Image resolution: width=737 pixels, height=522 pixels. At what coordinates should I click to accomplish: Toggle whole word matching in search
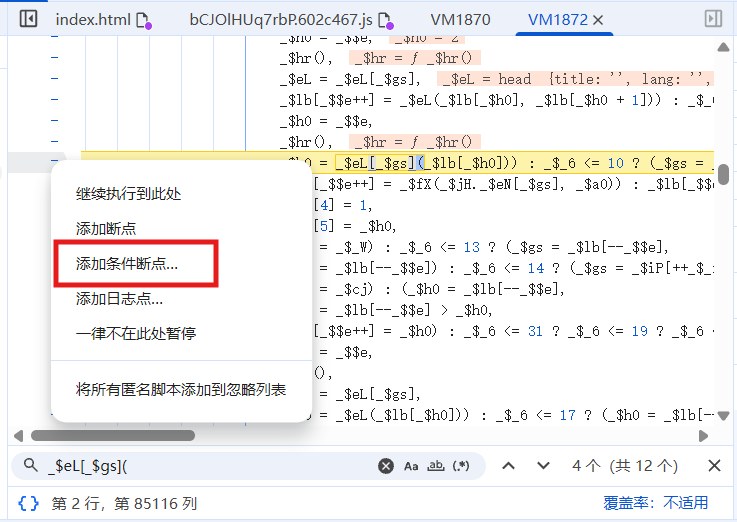click(436, 466)
